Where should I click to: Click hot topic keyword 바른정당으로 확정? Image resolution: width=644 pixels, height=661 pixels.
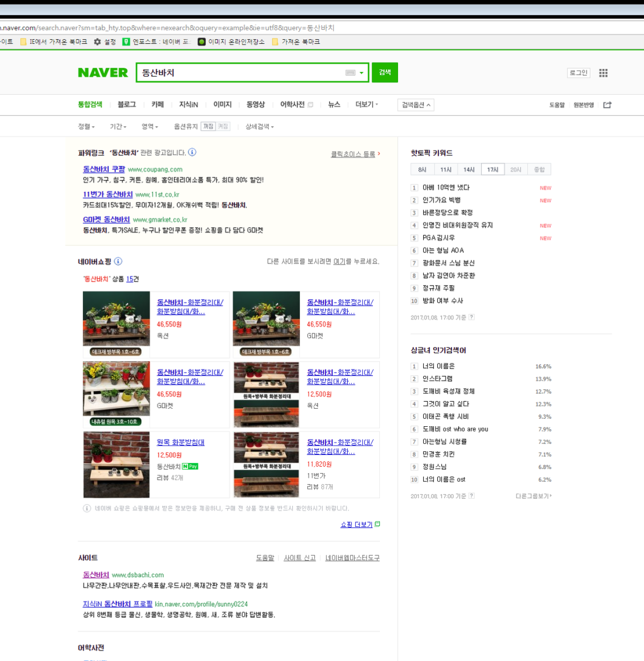448,213
